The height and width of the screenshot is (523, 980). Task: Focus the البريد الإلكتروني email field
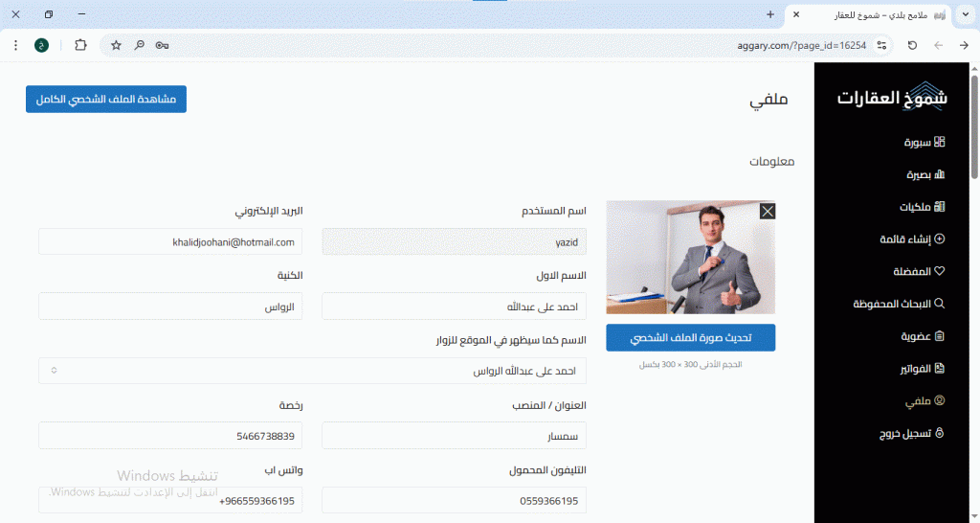[x=170, y=241]
